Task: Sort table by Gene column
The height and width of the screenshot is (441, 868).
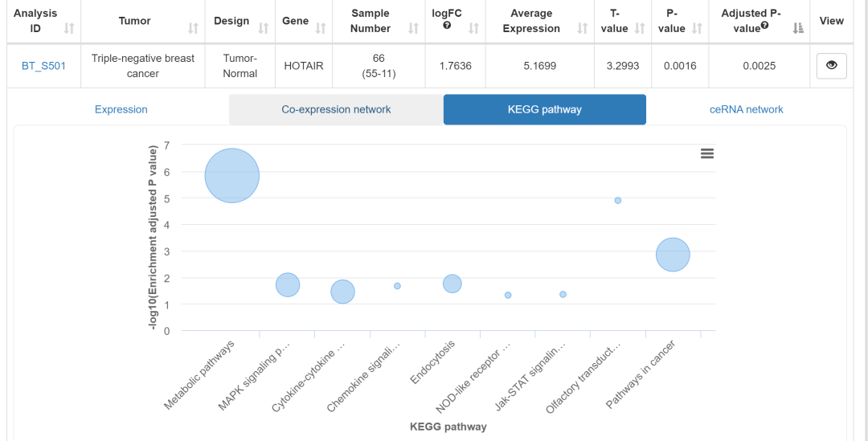Action: click(x=320, y=28)
